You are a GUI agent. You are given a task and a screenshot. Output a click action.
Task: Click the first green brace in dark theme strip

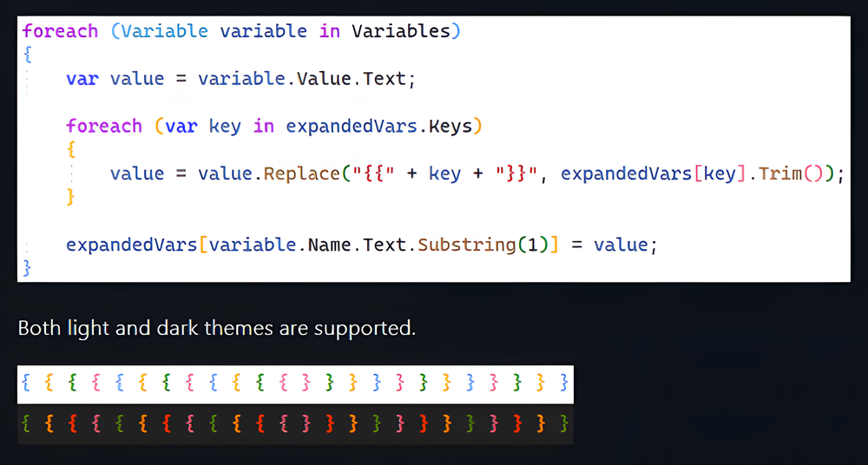click(25, 424)
